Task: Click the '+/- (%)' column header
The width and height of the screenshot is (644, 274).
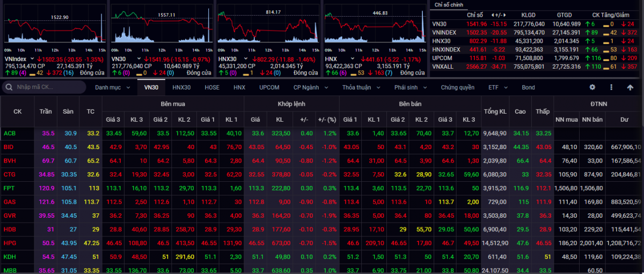Action: (327, 119)
